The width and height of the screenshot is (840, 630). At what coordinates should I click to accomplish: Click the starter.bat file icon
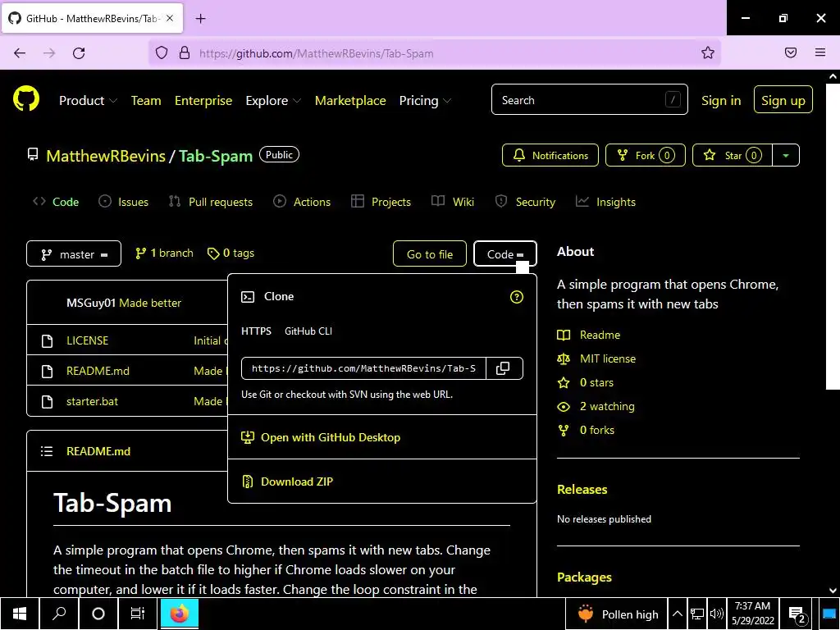(47, 402)
